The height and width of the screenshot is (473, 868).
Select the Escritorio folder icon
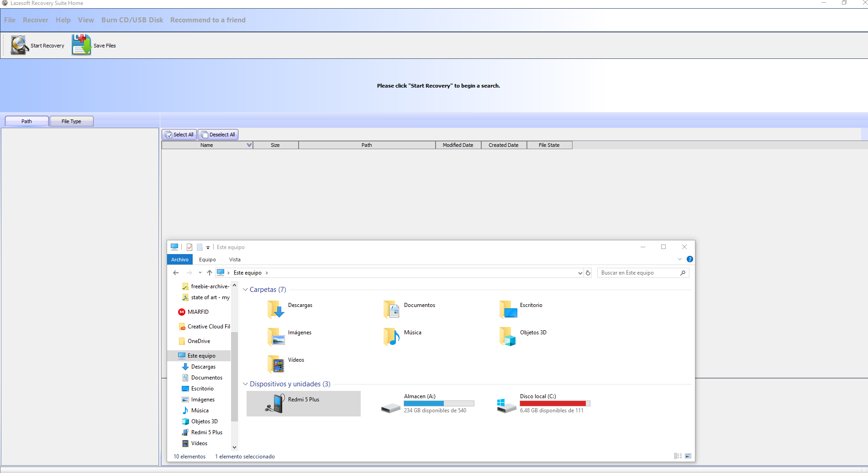click(x=508, y=309)
